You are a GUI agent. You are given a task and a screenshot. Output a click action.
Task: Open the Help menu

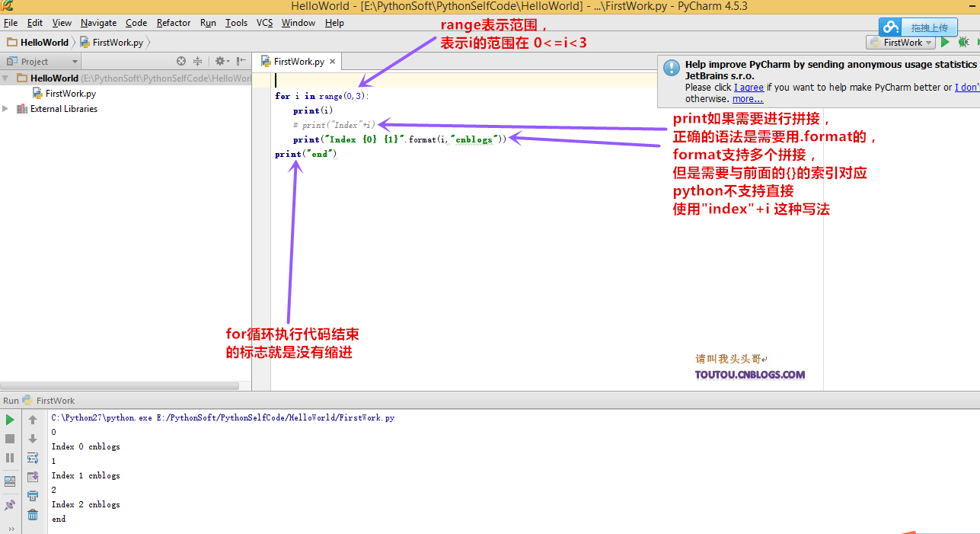point(334,23)
